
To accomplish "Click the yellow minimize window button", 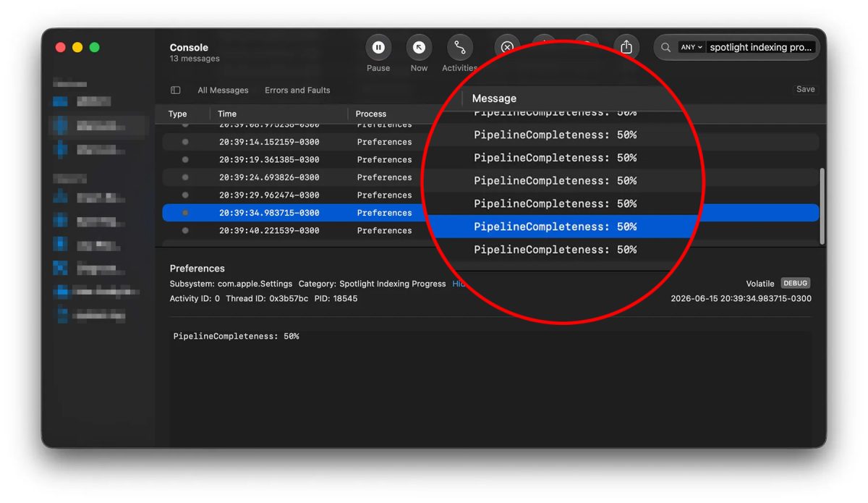I will click(77, 48).
